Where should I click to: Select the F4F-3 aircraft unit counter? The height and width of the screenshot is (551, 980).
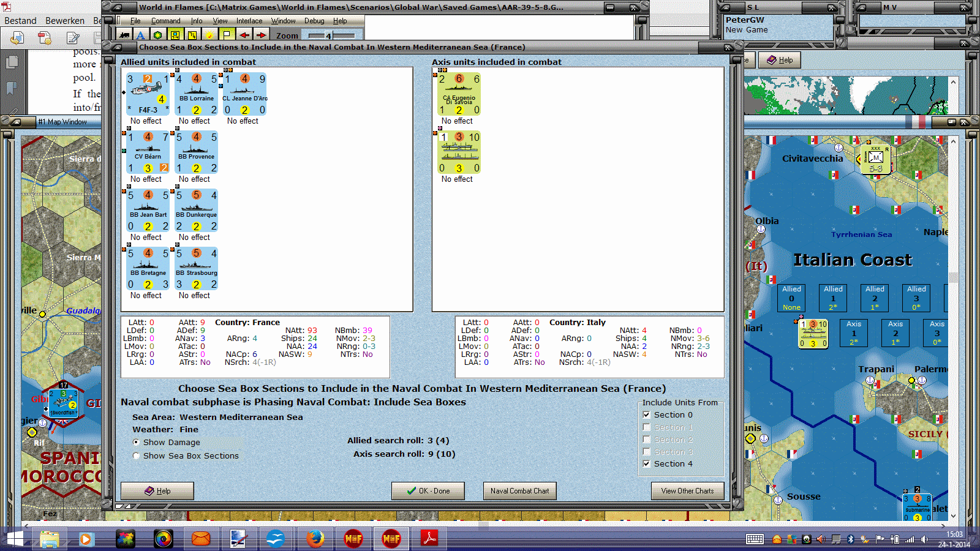point(148,94)
